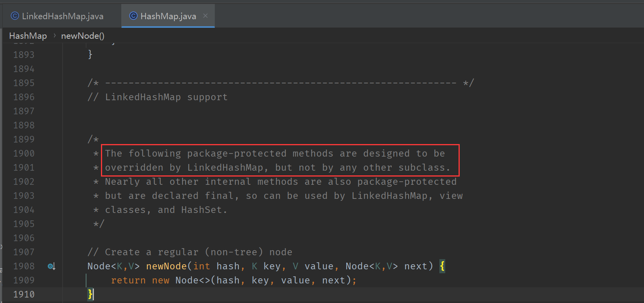Click the 'new' keyword on line 1909
Image resolution: width=644 pixels, height=303 pixels.
(x=161, y=280)
